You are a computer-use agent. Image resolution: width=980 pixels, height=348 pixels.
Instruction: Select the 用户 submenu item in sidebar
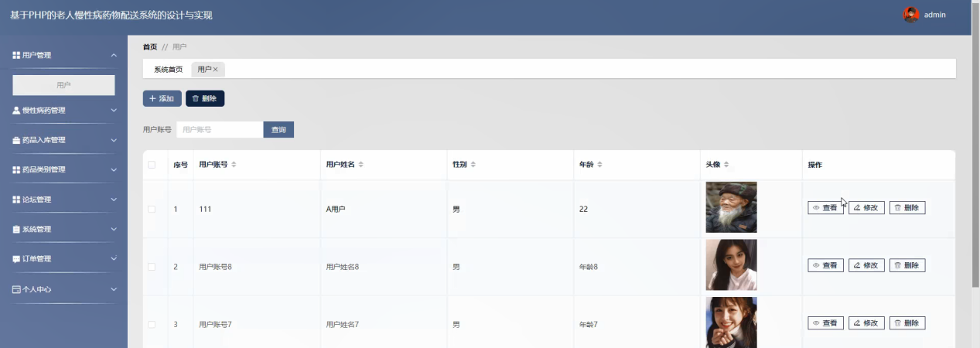click(x=63, y=85)
